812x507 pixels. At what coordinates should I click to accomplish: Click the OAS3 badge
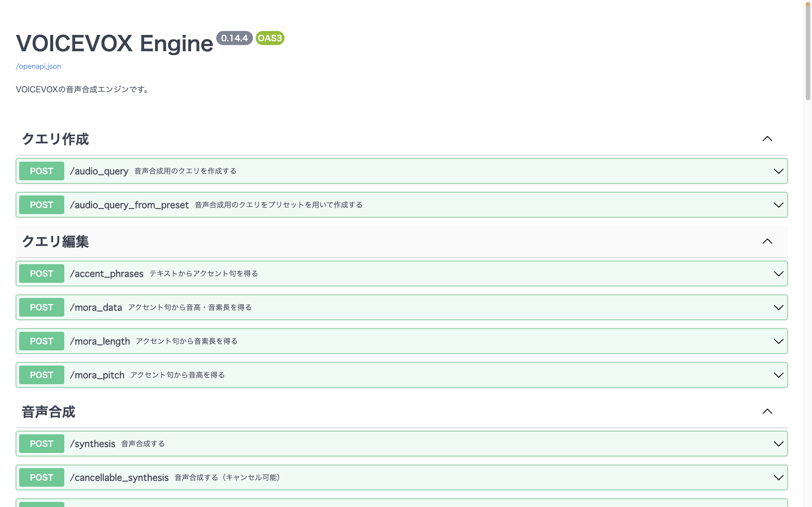[x=270, y=38]
